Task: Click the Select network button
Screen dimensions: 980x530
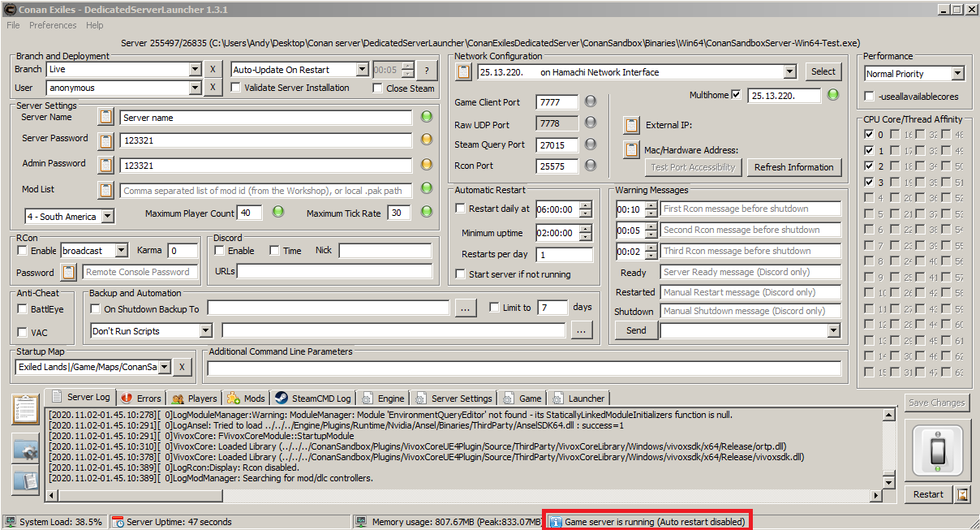Action: (823, 71)
